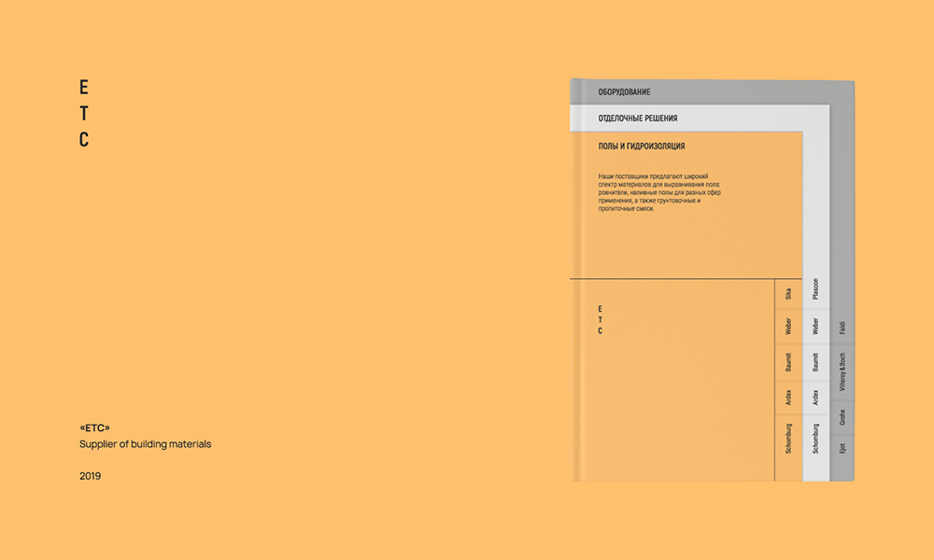Click the «ETC» bold project title
Screen dimensions: 934x560
[x=94, y=427]
